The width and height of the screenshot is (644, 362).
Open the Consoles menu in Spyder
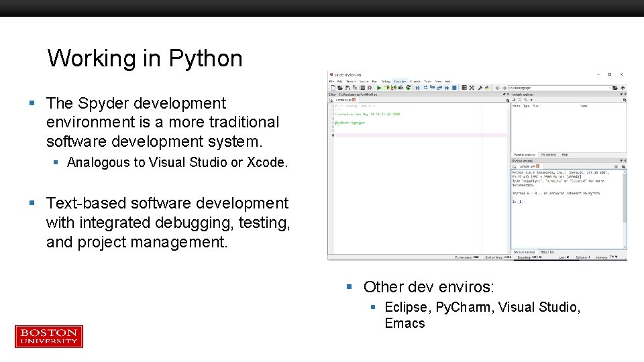pos(400,81)
